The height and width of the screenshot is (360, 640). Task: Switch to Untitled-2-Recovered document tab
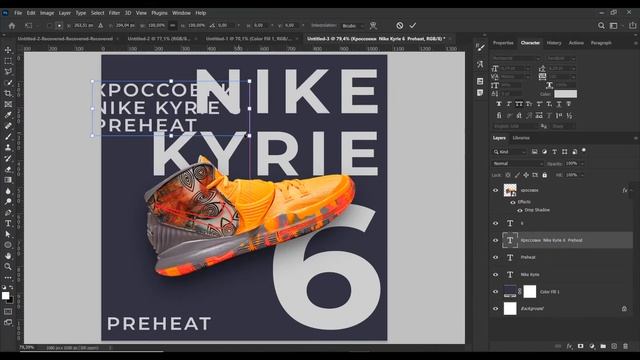pos(65,39)
